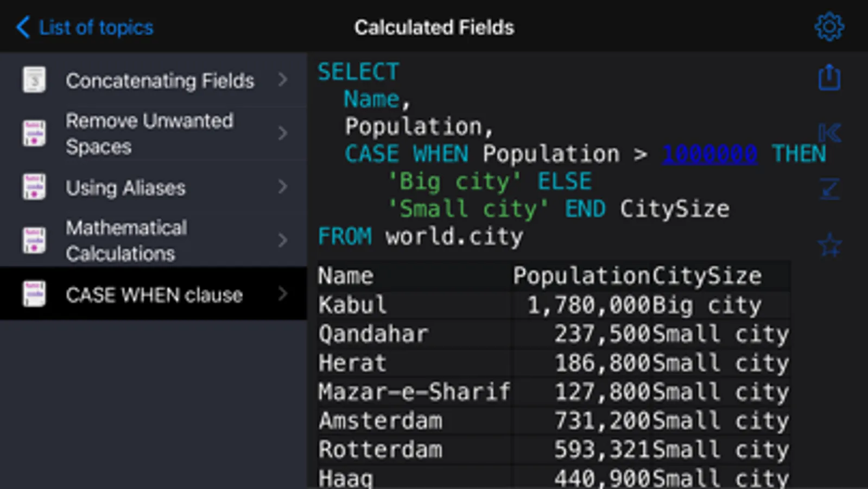The width and height of the screenshot is (868, 489).
Task: Click the skip-to-first arrow icon
Action: click(x=829, y=133)
